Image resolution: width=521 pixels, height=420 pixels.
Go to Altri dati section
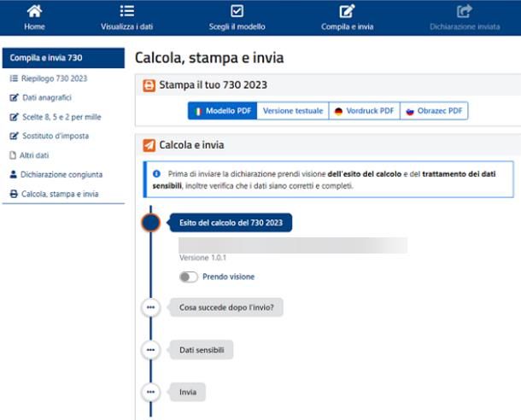click(x=34, y=155)
